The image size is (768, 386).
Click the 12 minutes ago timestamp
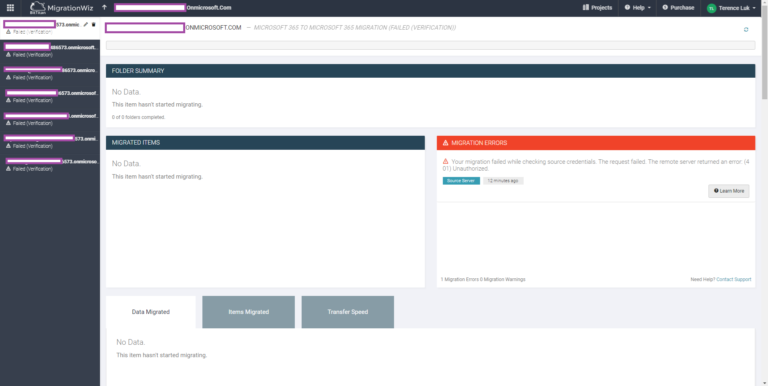(x=503, y=181)
